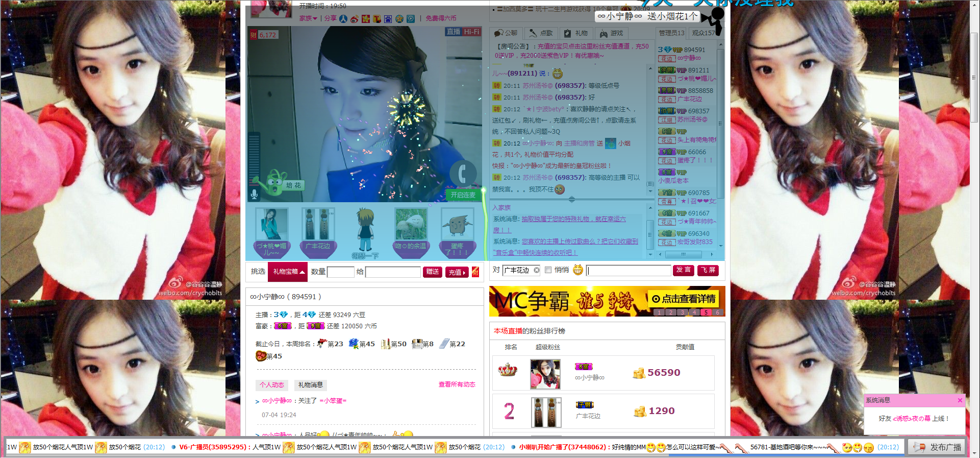Viewport: 980px width, 458px height.
Task: Click the red 财 fortune packet icon on the video
Action: (254, 35)
